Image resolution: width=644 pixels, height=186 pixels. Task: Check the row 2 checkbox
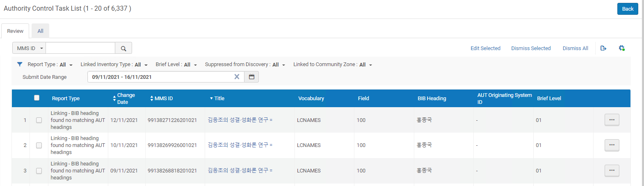(39, 145)
